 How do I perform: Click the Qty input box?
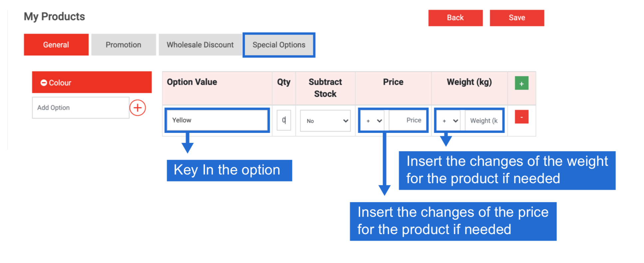click(284, 120)
